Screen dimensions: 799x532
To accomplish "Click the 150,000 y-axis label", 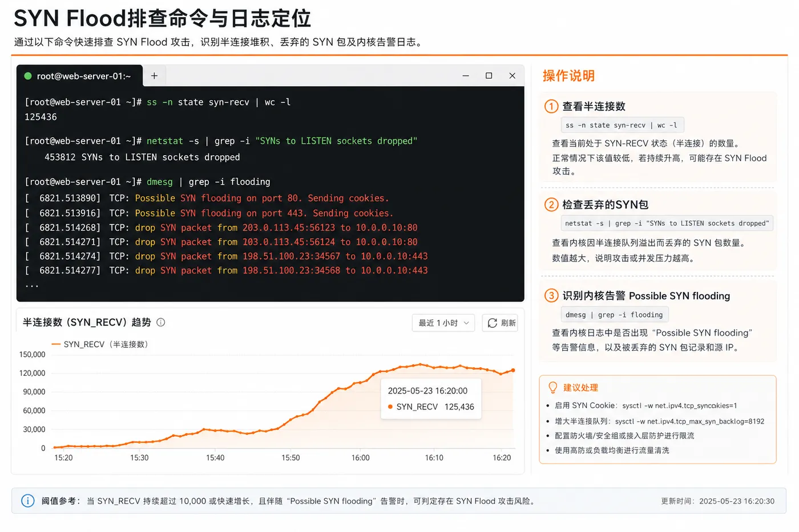I will point(32,355).
